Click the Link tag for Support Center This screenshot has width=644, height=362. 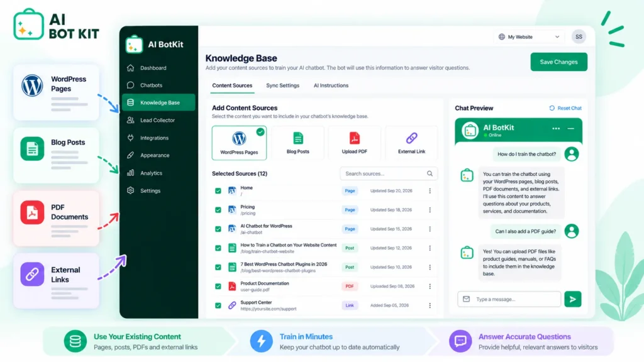point(350,305)
